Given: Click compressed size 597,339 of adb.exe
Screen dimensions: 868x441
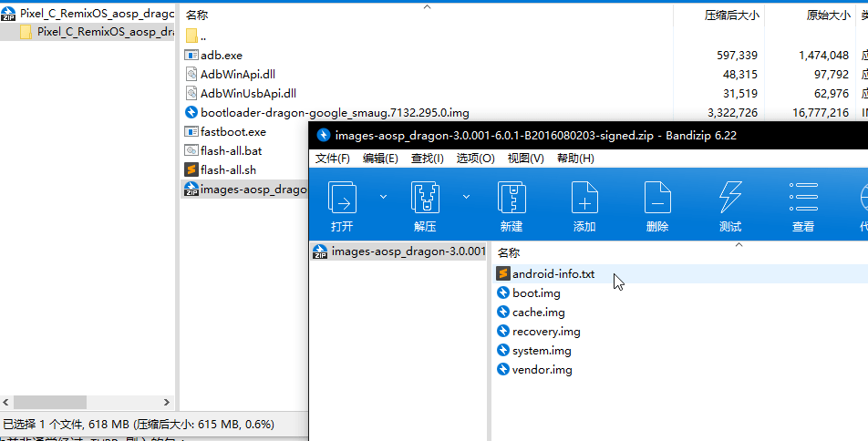Looking at the screenshot, I should click(737, 55).
